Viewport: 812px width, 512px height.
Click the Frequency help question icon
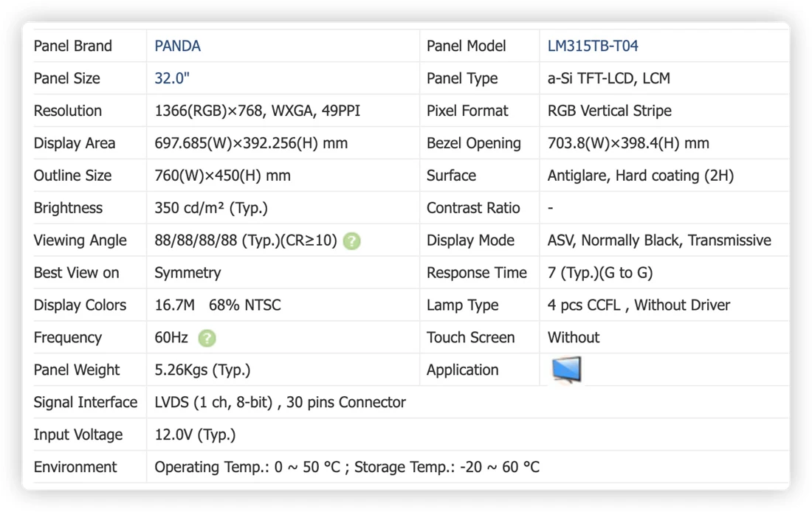[x=207, y=338]
